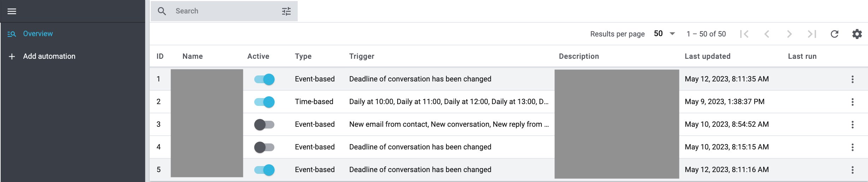Turn off automation 2 time-based toggle
This screenshot has width=868, height=182.
tap(264, 102)
